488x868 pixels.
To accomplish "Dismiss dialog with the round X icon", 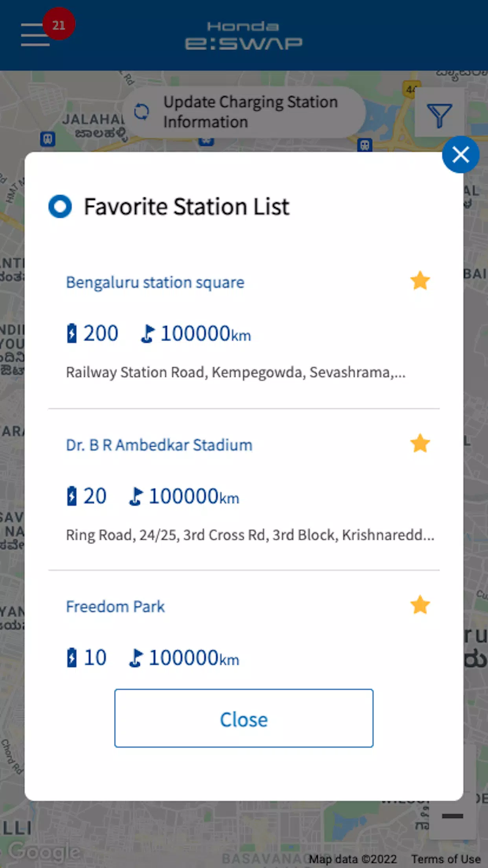I will pos(460,154).
